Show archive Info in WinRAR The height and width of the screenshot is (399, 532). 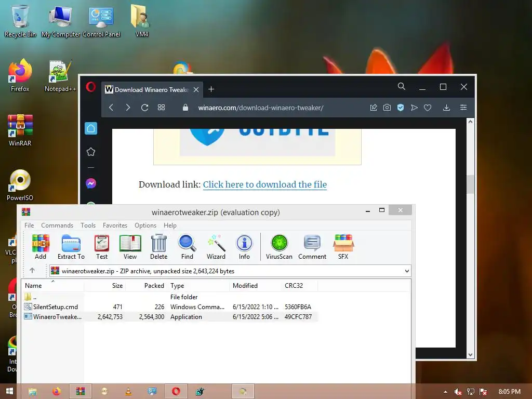(x=244, y=247)
